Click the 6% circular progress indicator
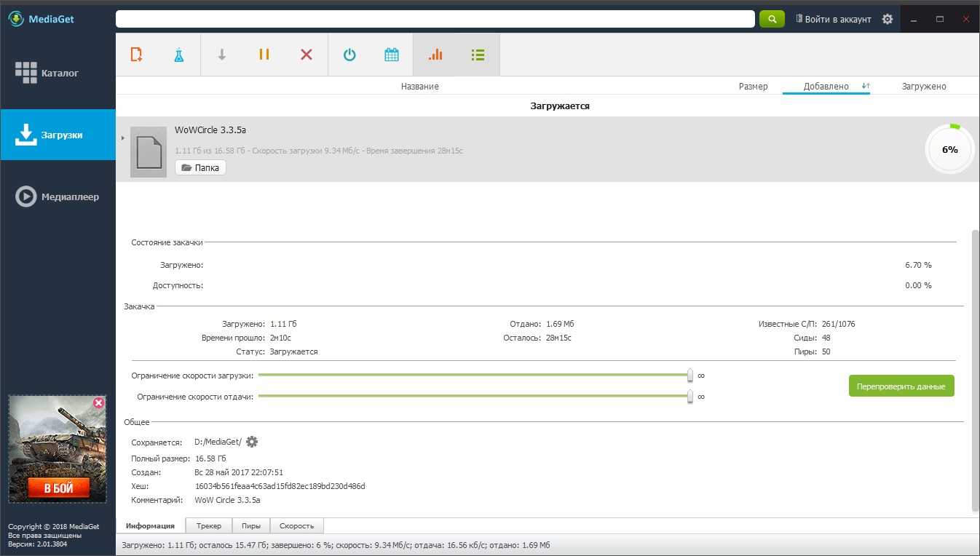The height and width of the screenshot is (556, 980). (949, 149)
